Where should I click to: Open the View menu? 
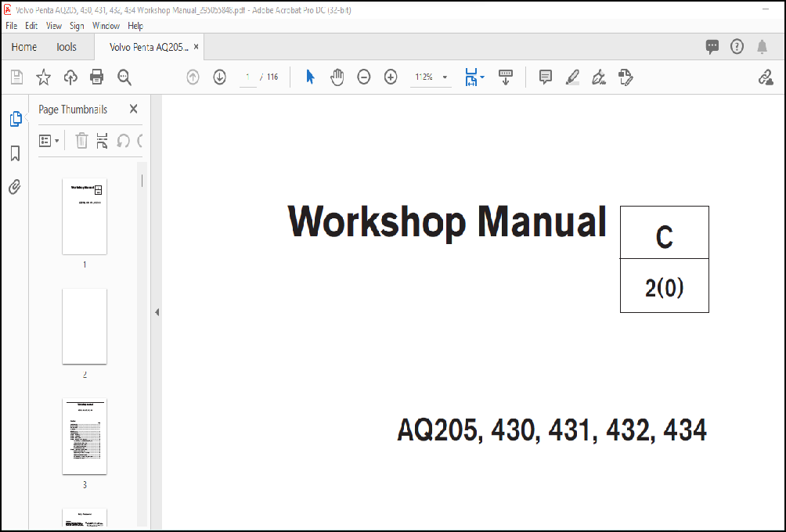tap(54, 26)
